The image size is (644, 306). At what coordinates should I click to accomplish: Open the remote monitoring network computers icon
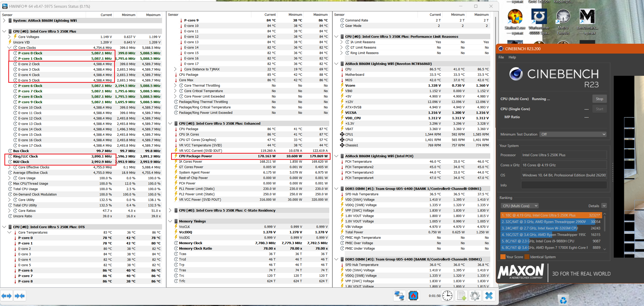coord(399,296)
